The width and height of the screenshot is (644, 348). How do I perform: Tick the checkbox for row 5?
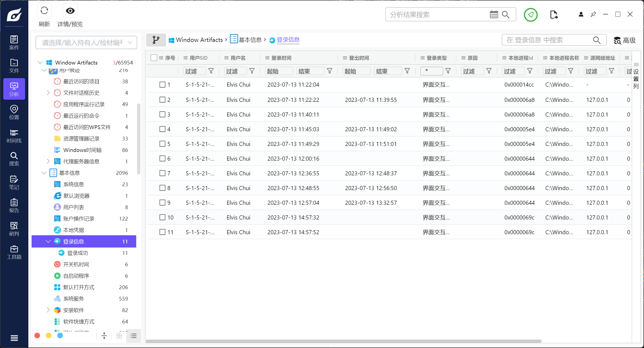point(162,144)
